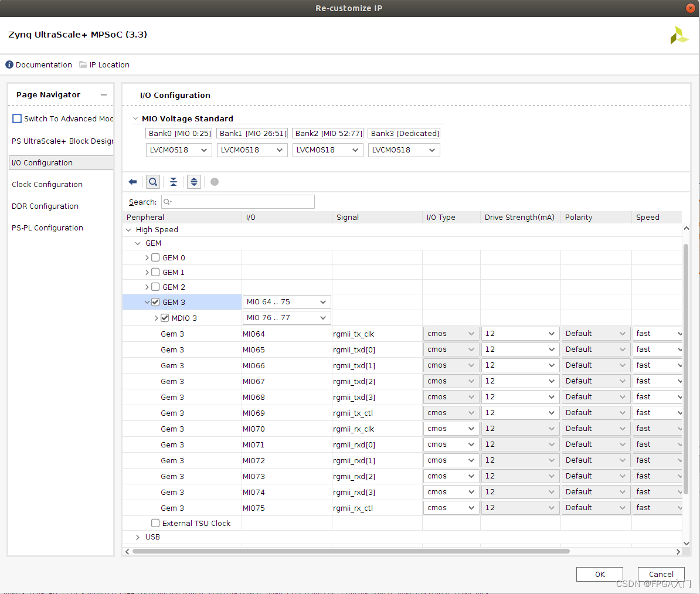Open Speed dropdown for MIO67
This screenshot has width=700, height=594.
[658, 381]
